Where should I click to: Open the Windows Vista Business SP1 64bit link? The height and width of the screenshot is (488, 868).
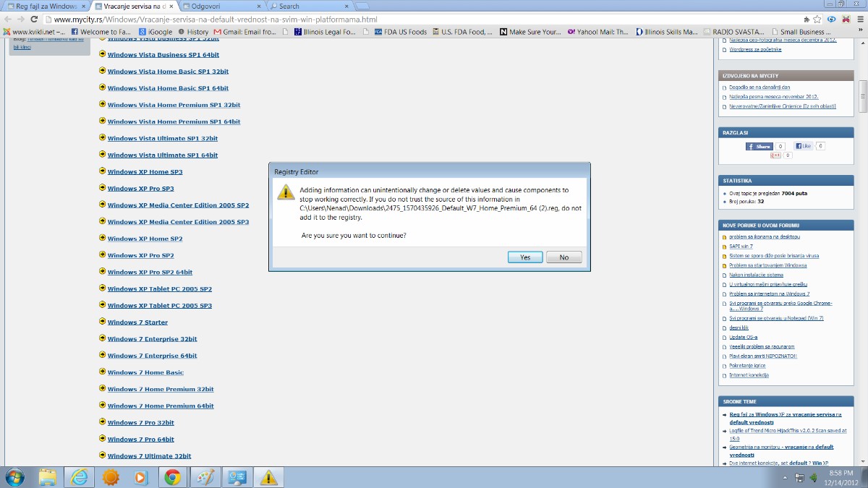[x=163, y=55]
